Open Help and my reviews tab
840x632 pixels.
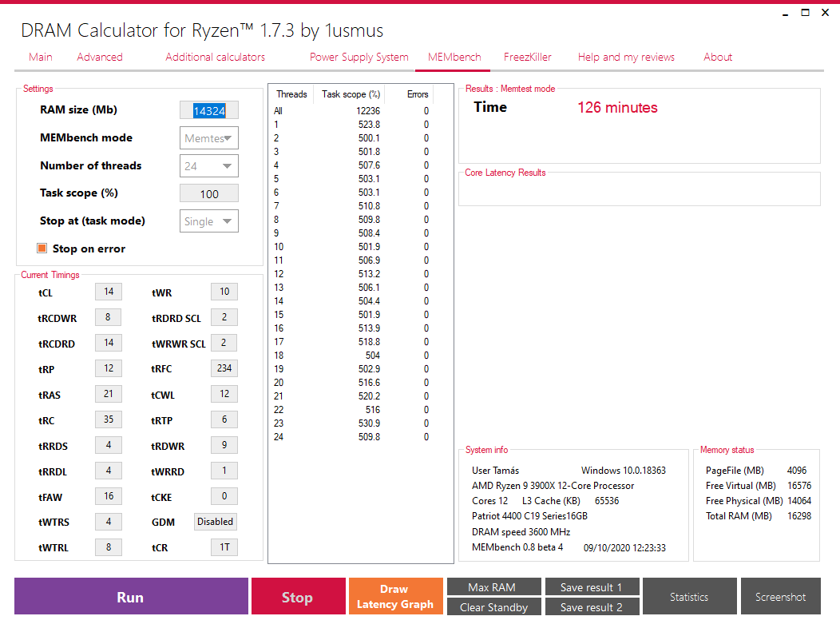click(x=626, y=58)
